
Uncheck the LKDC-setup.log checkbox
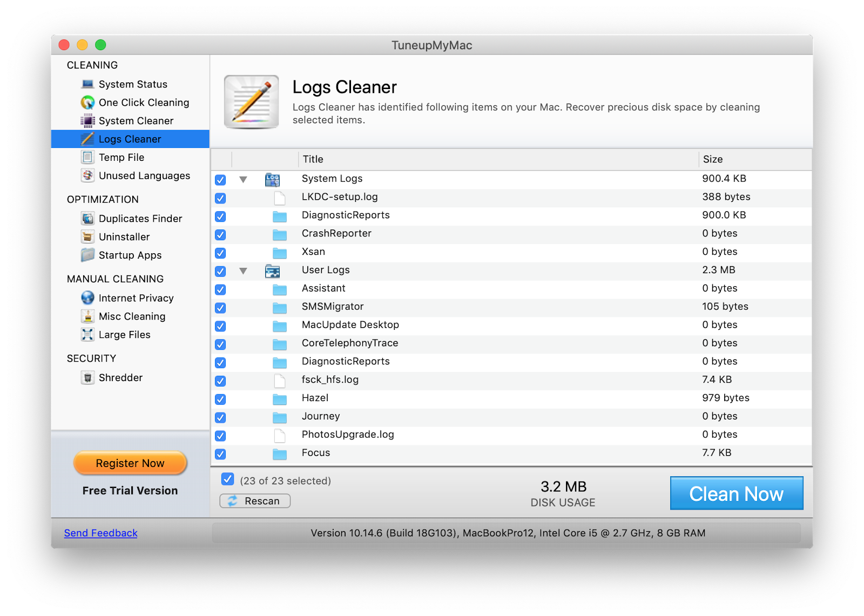[220, 198]
